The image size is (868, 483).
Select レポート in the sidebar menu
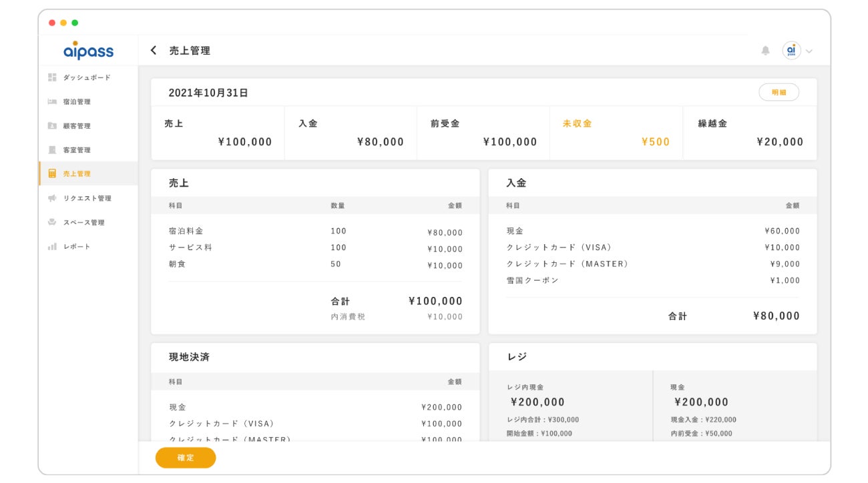pos(77,247)
